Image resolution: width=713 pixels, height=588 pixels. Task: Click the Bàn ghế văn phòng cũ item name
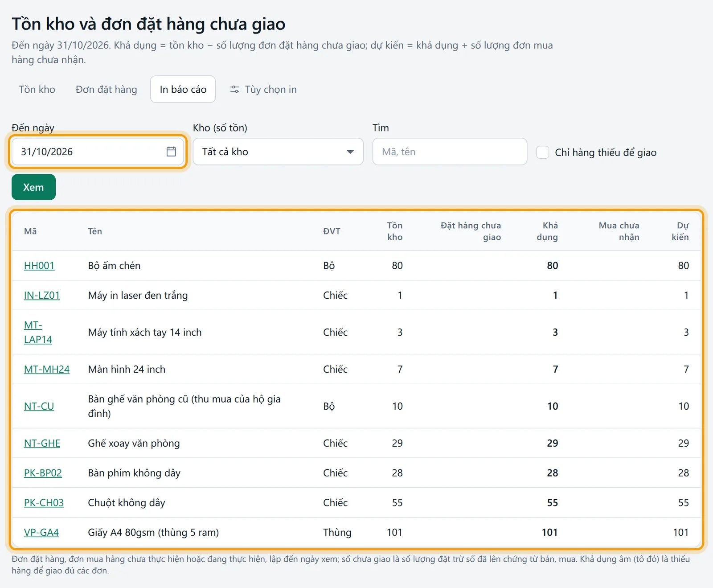coord(184,406)
